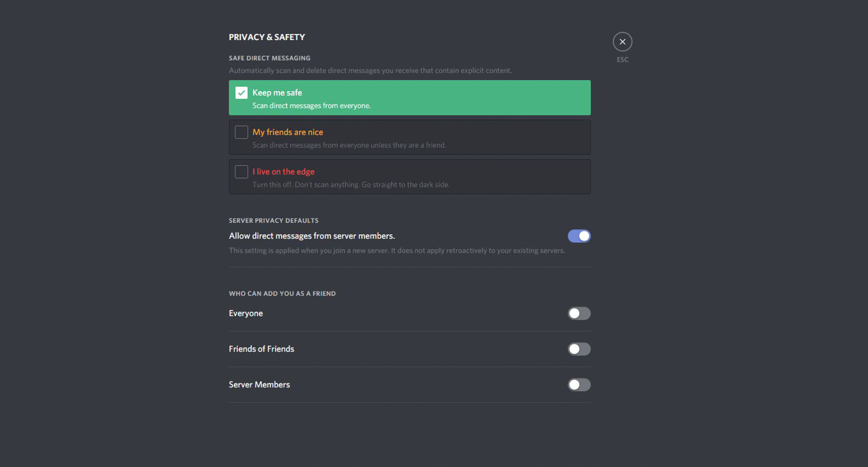Switch on the Server Members toggle
This screenshot has height=467, width=868.
click(579, 384)
